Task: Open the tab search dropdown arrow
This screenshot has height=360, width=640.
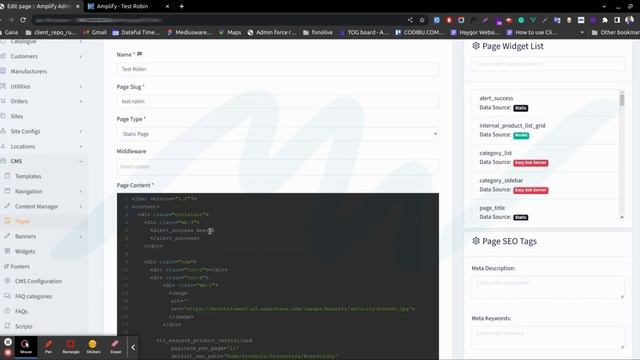Action: [x=604, y=7]
